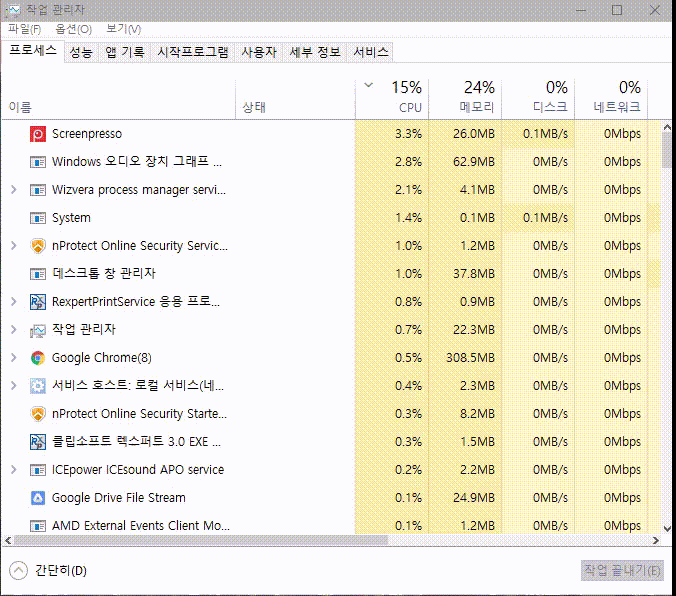The height and width of the screenshot is (596, 676).
Task: Maximize the Task Manager window
Action: click(x=617, y=10)
